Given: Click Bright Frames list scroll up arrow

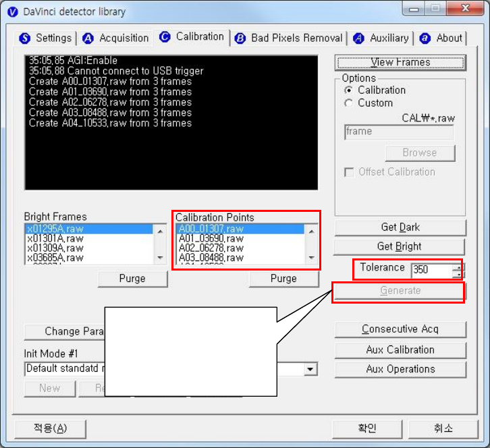Looking at the screenshot, I should tap(161, 231).
